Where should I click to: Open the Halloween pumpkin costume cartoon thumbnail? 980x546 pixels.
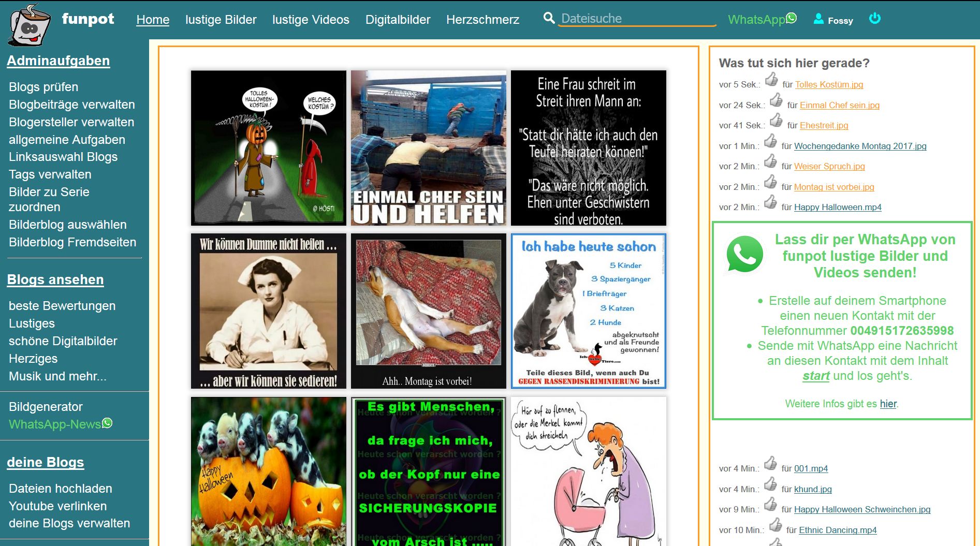click(x=268, y=148)
